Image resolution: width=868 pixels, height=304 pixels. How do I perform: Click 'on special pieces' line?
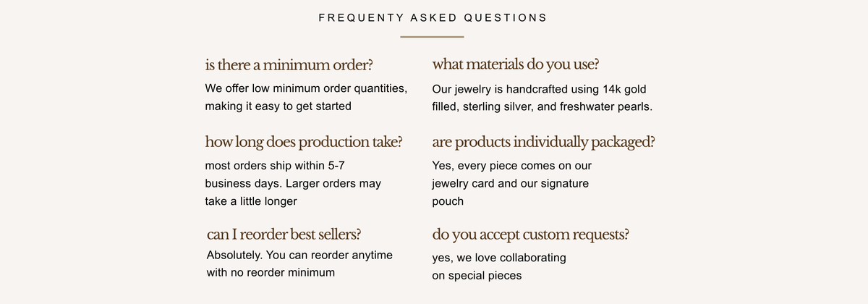477,276
